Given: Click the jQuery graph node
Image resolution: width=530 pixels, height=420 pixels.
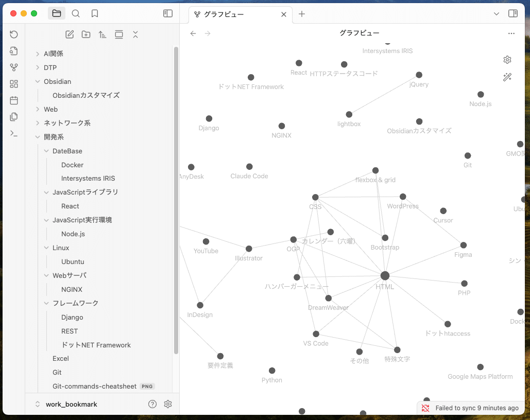Looking at the screenshot, I should click(419, 75).
